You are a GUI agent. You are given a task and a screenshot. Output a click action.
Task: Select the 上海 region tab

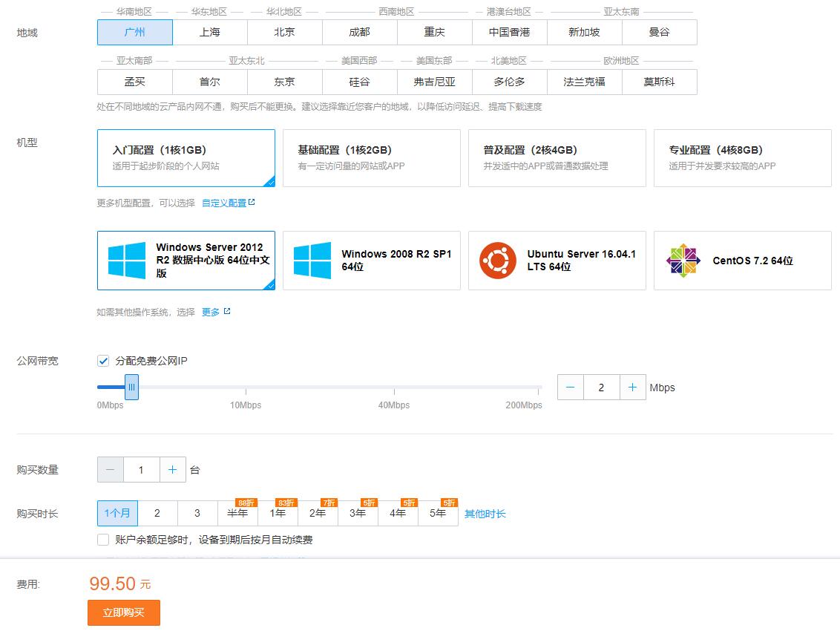pos(210,33)
